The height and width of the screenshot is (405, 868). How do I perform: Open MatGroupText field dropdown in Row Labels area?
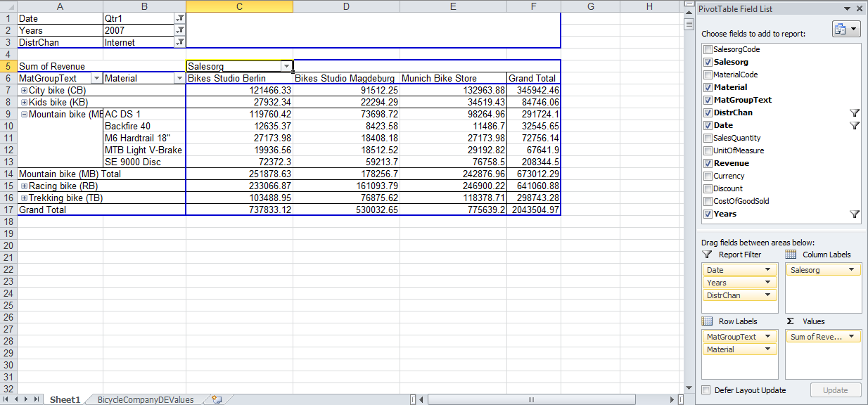[769, 337]
